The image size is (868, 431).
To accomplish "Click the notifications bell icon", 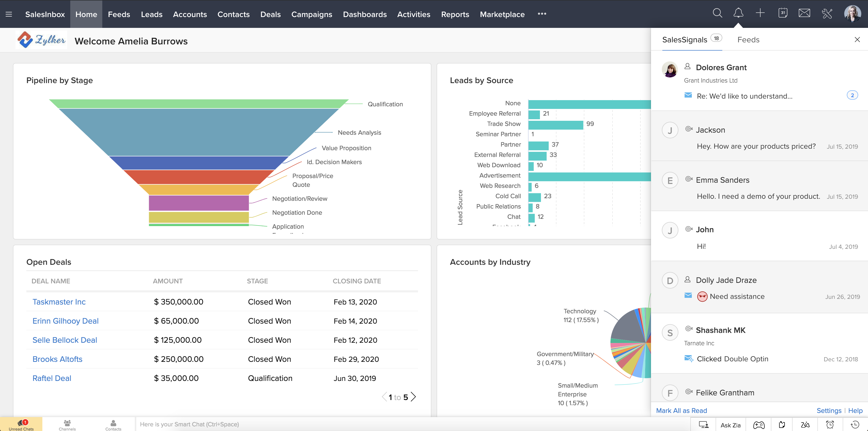I will (739, 13).
